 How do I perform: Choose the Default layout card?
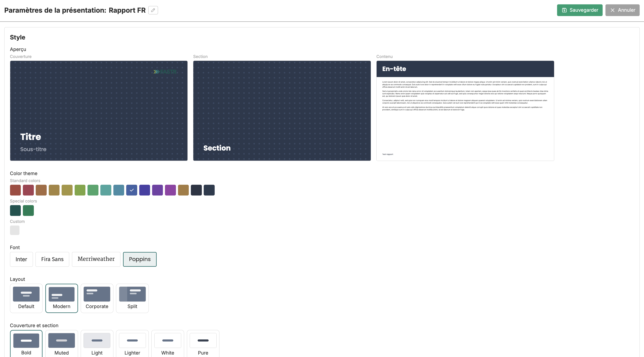click(x=26, y=298)
